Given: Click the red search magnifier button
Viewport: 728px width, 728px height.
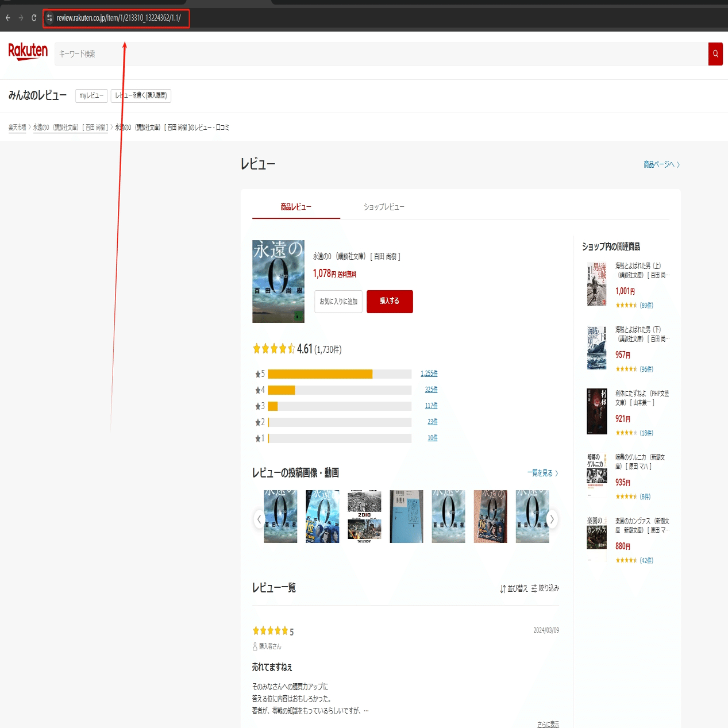Looking at the screenshot, I should click(x=715, y=54).
